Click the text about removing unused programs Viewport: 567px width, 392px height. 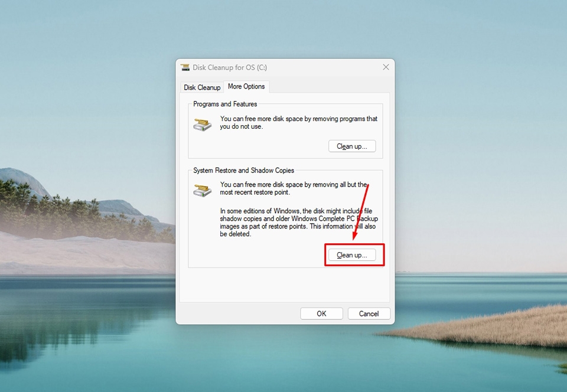click(298, 122)
